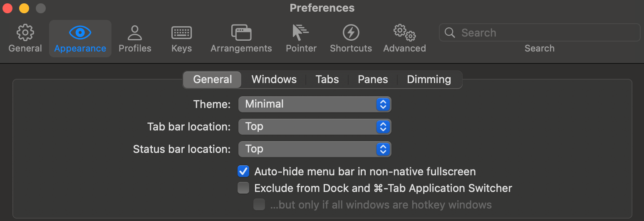Open the Advanced double-gear icon
This screenshot has width=644, height=221.
[404, 33]
